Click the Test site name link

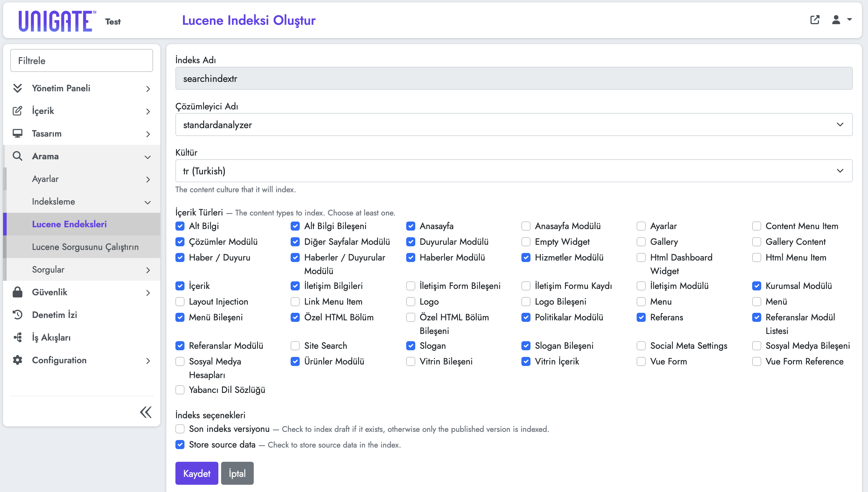tap(113, 22)
